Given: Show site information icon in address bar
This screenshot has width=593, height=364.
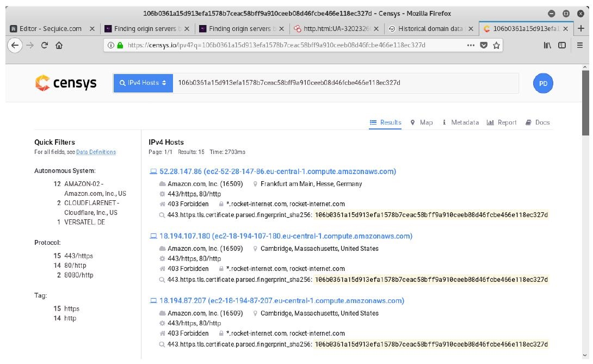Looking at the screenshot, I should click(111, 45).
